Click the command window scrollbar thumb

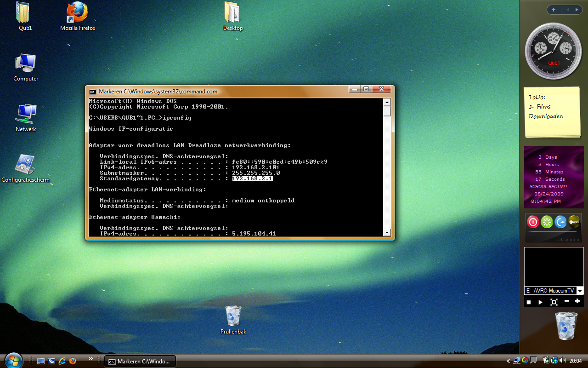point(387,111)
